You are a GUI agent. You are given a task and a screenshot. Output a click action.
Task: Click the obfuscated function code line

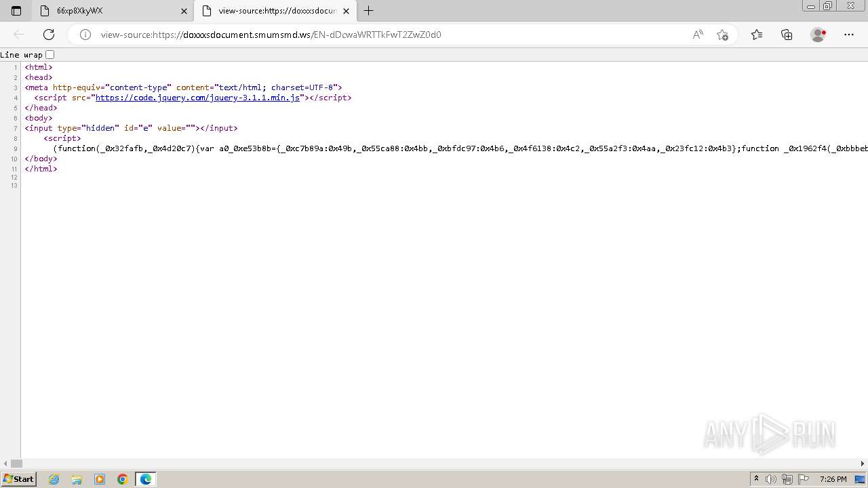pyautogui.click(x=460, y=148)
